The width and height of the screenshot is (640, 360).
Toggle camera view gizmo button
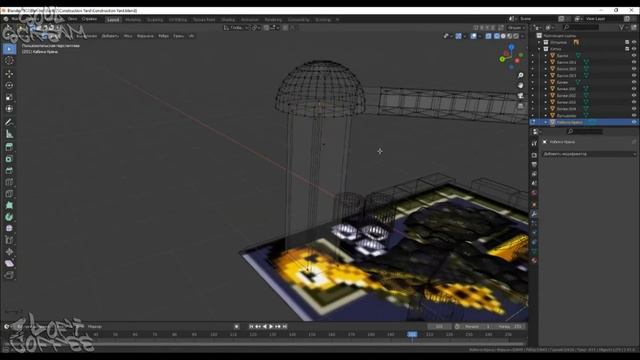tap(520, 96)
